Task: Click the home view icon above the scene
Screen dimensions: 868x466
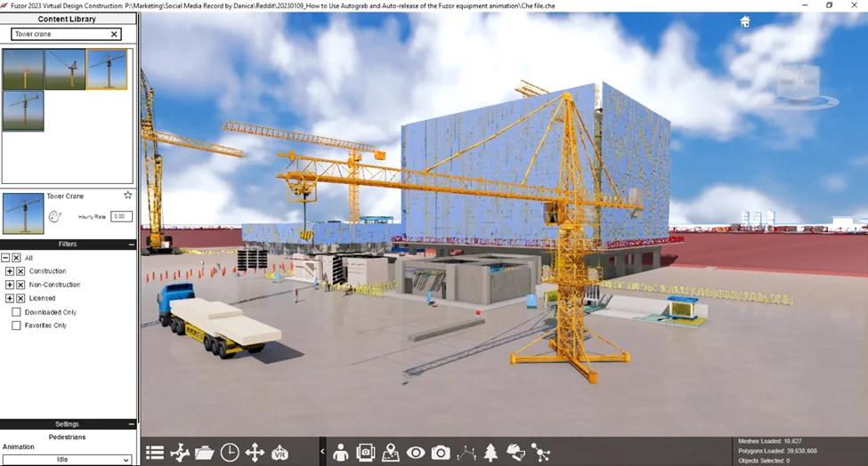Action: click(x=745, y=21)
